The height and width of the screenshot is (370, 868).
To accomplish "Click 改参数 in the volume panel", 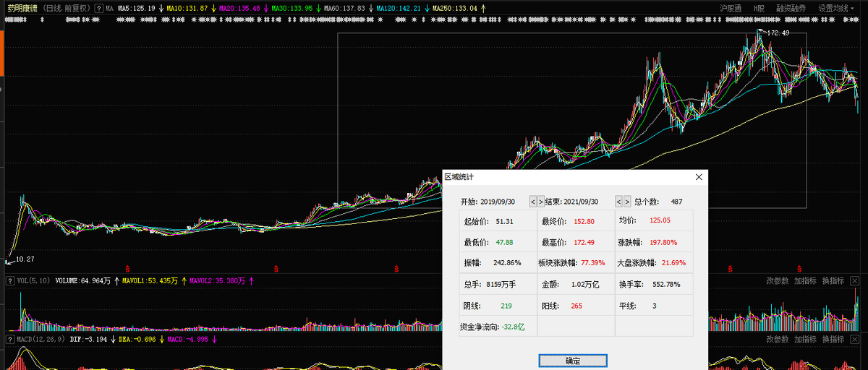I will pos(778,280).
